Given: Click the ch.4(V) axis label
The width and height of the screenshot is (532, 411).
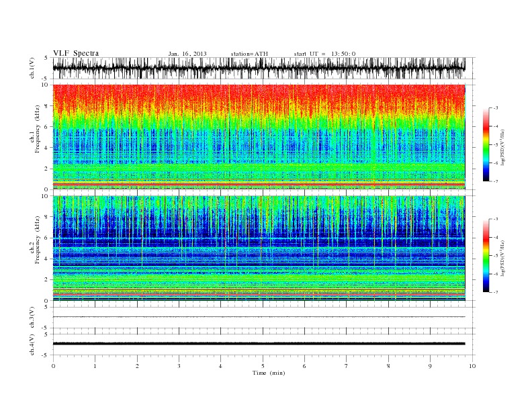Looking at the screenshot, I should click(32, 345).
